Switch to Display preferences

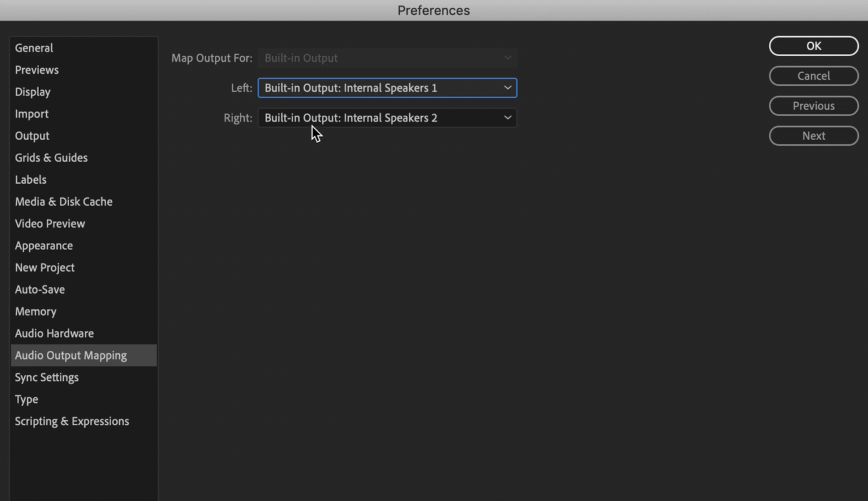tap(33, 92)
